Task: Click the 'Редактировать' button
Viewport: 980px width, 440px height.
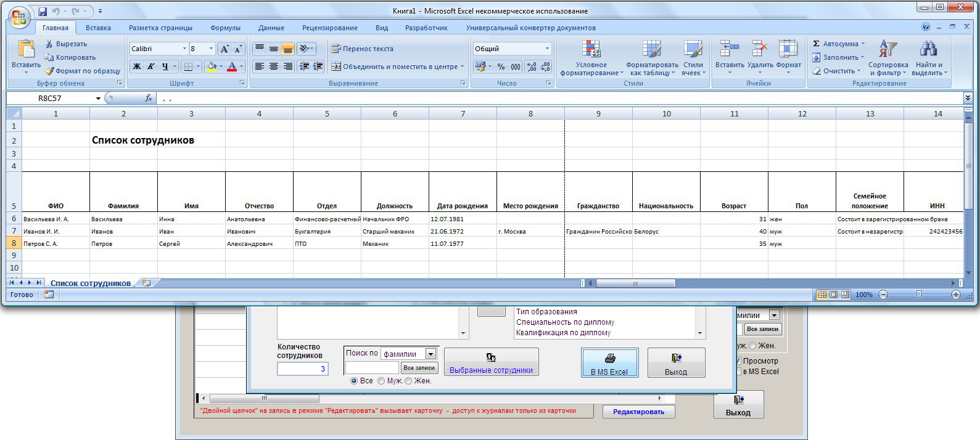Action: (638, 412)
